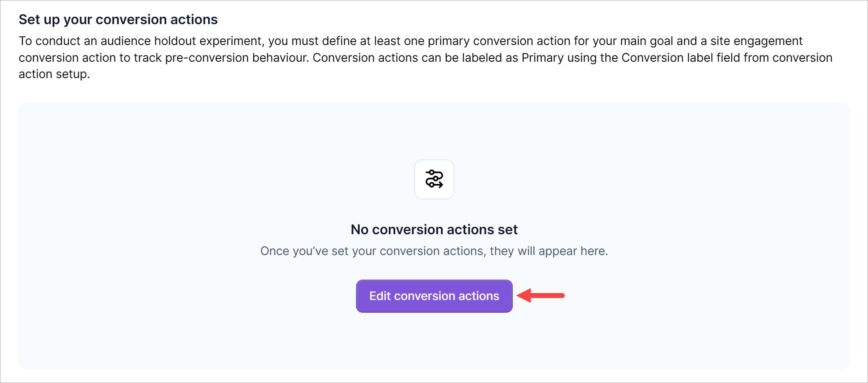Click the "pre-conversion behaviour" phrase
Screen dimensions: 868x383
pos(236,58)
